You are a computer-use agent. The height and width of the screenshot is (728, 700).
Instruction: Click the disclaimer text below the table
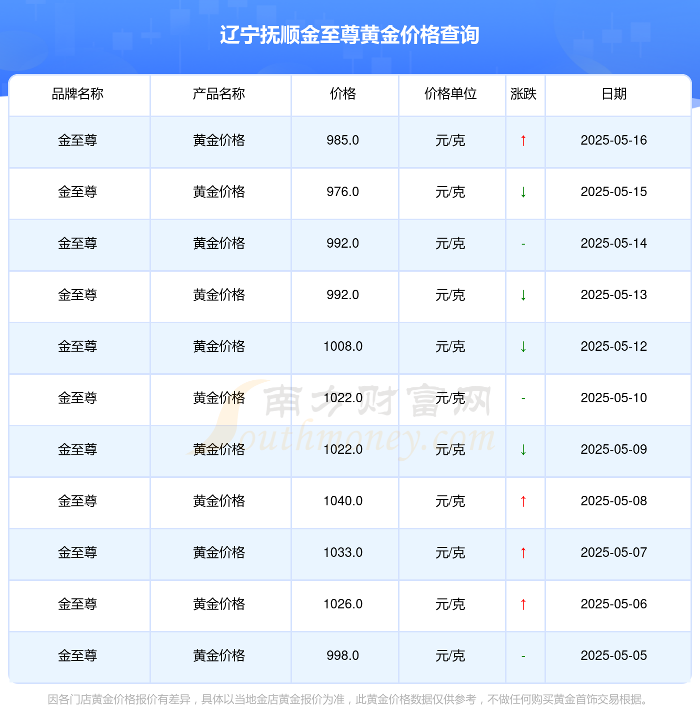click(349, 699)
